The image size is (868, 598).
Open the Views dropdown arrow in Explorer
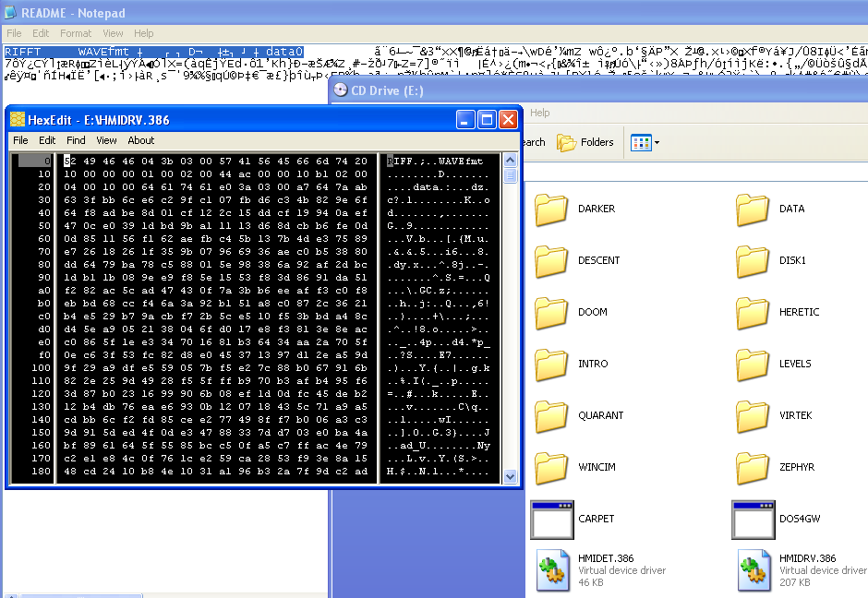click(657, 143)
